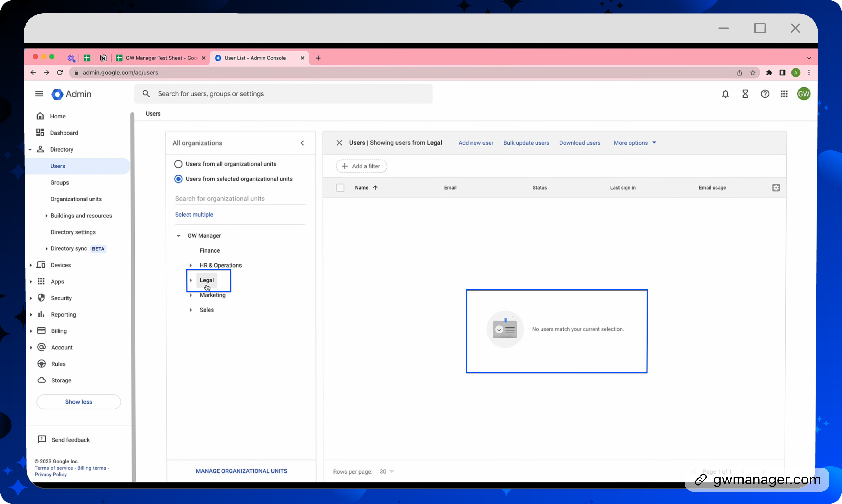Image resolution: width=842 pixels, height=504 pixels.
Task: Expand the Sales unit
Action: (x=191, y=310)
